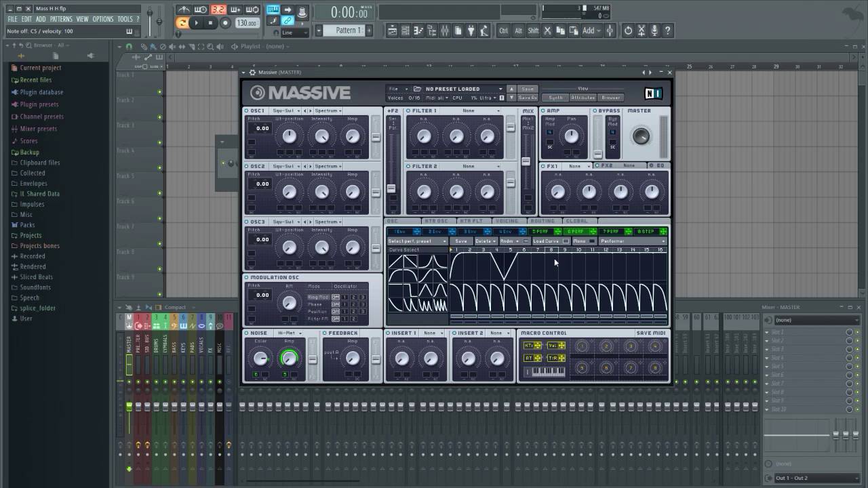Open the ADD menu
Viewport: 868px width, 488px height.
click(41, 20)
